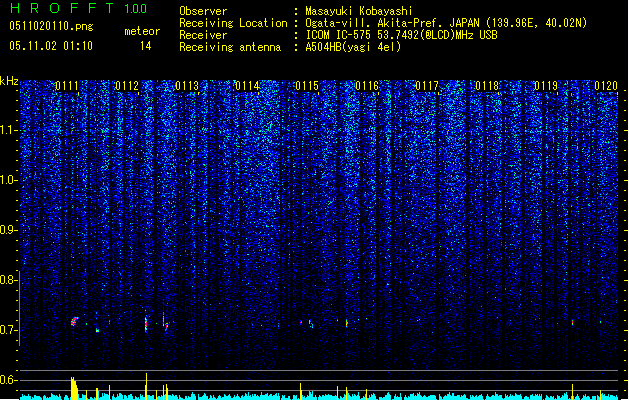
Task: Click the 'Receiving antenna' field label
Action: pos(230,47)
